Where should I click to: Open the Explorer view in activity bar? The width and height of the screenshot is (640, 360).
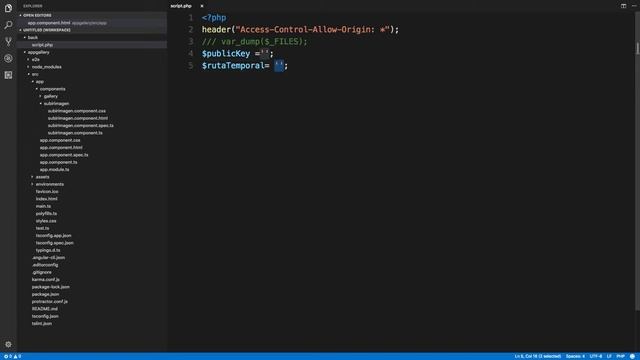[8, 8]
